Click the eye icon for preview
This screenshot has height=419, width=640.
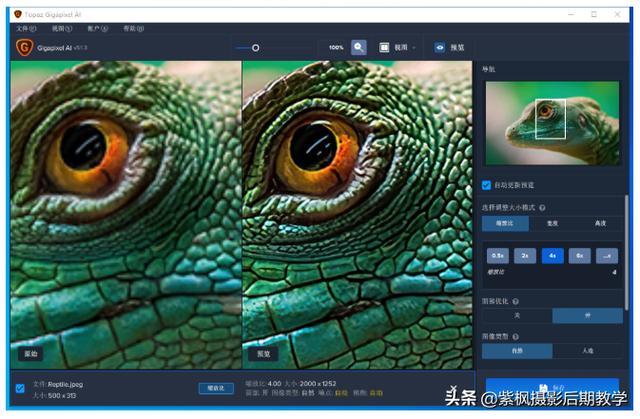point(439,47)
